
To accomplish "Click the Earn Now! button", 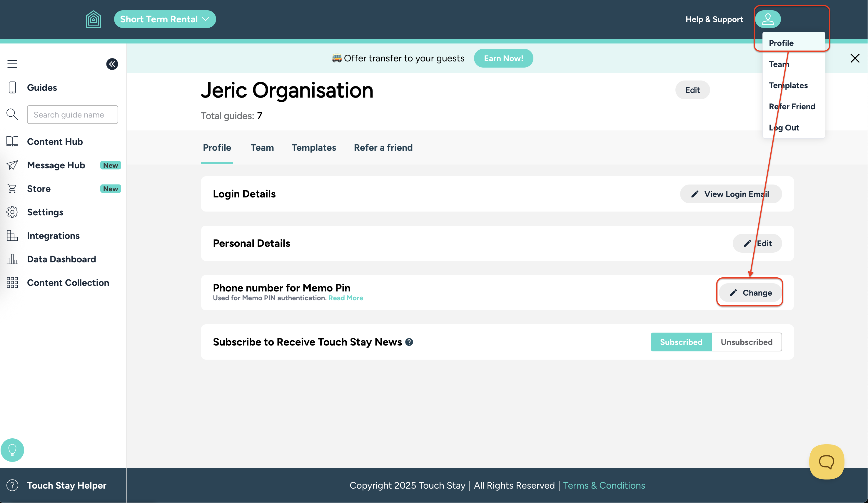I will coord(503,58).
